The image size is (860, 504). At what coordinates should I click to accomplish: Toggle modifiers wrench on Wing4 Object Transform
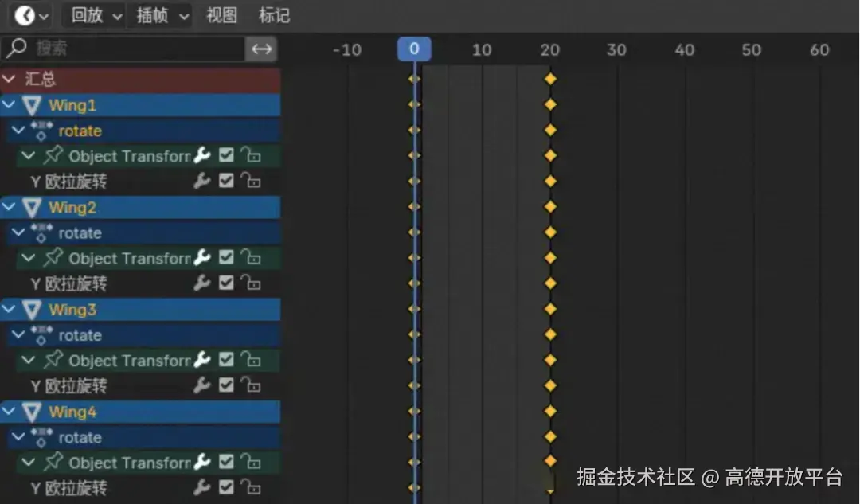(202, 461)
